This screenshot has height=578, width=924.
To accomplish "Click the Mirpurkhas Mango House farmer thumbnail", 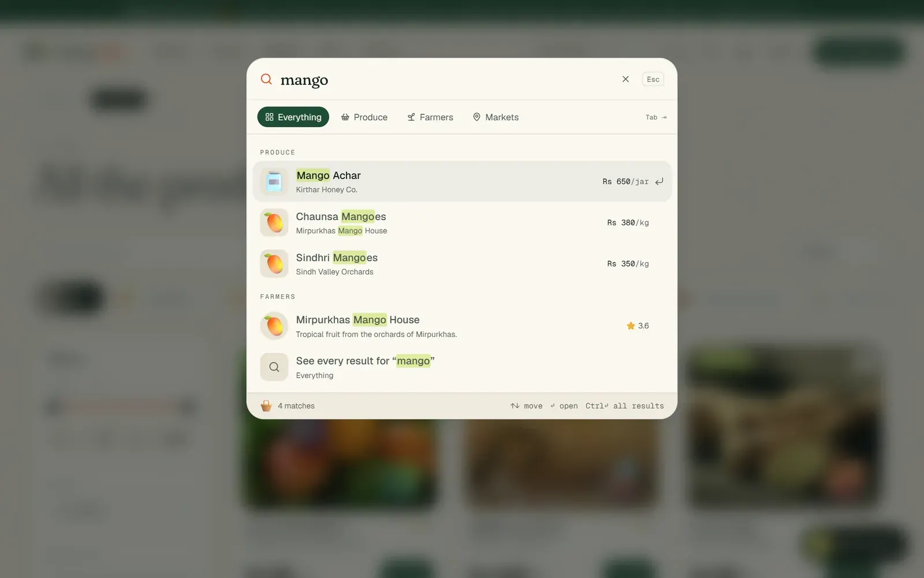I will coord(274,326).
